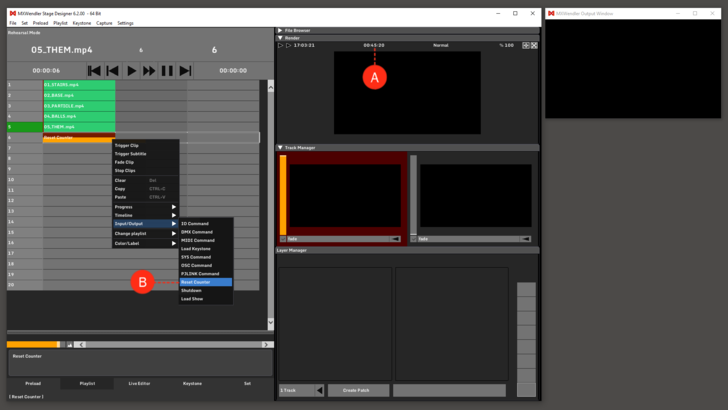This screenshot has width=728, height=410.
Task: Open the File menu
Action: pos(13,23)
